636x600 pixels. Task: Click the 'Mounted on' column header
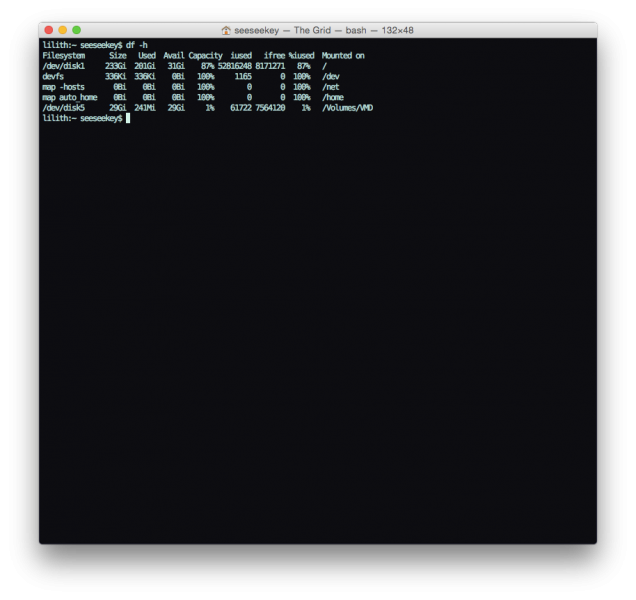coord(343,56)
